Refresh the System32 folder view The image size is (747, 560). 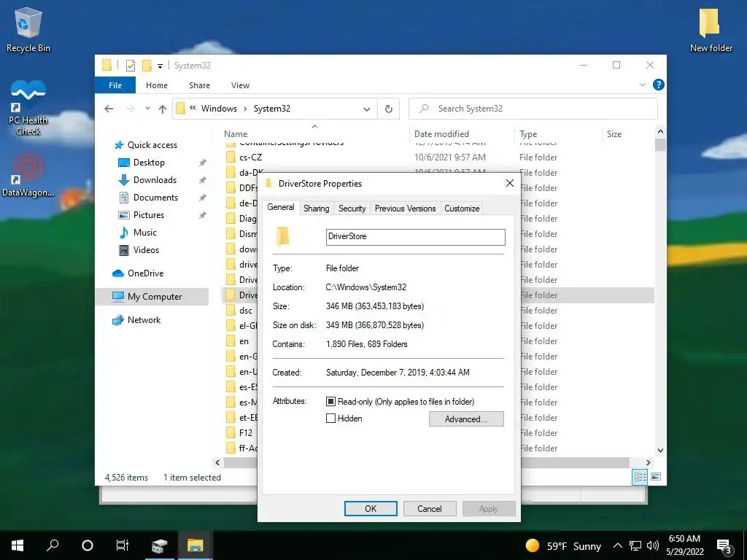click(x=389, y=109)
